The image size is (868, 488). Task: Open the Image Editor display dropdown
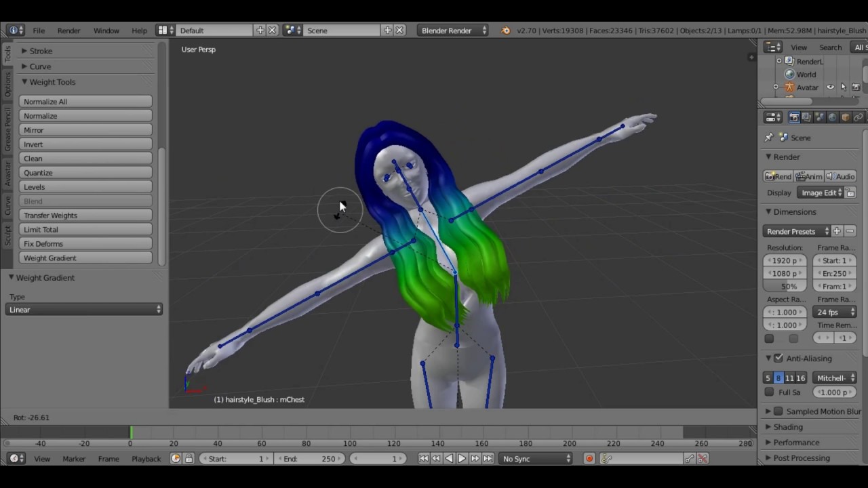click(x=821, y=193)
